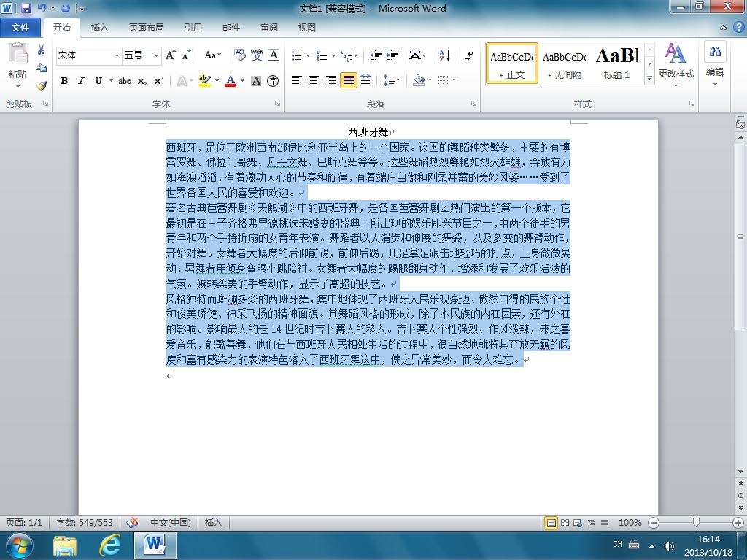This screenshot has width=747, height=560.
Task: Open the font size dropdown (五号)
Action: click(156, 55)
